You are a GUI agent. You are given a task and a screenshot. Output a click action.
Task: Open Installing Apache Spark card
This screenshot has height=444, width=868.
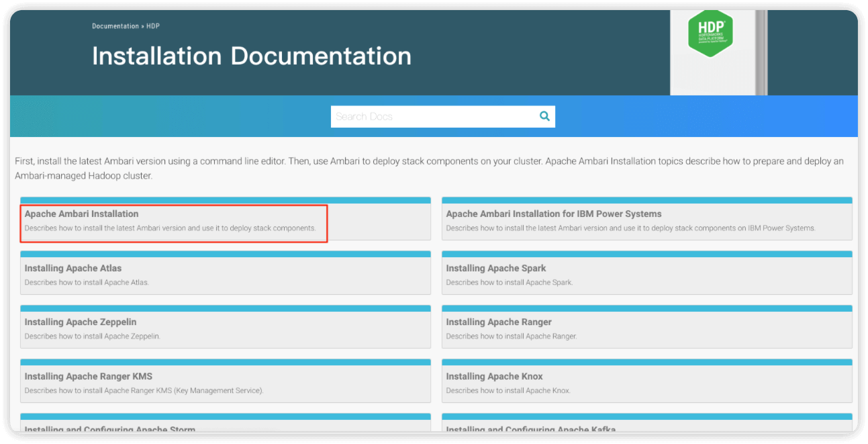point(647,273)
